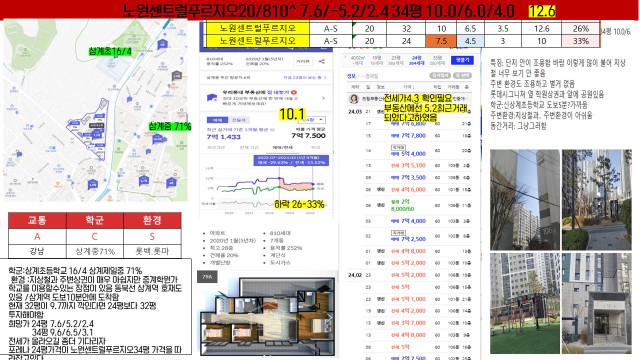Click the graduation cap icon in the listing banner
This screenshot has width=640, height=360.
click(212, 98)
